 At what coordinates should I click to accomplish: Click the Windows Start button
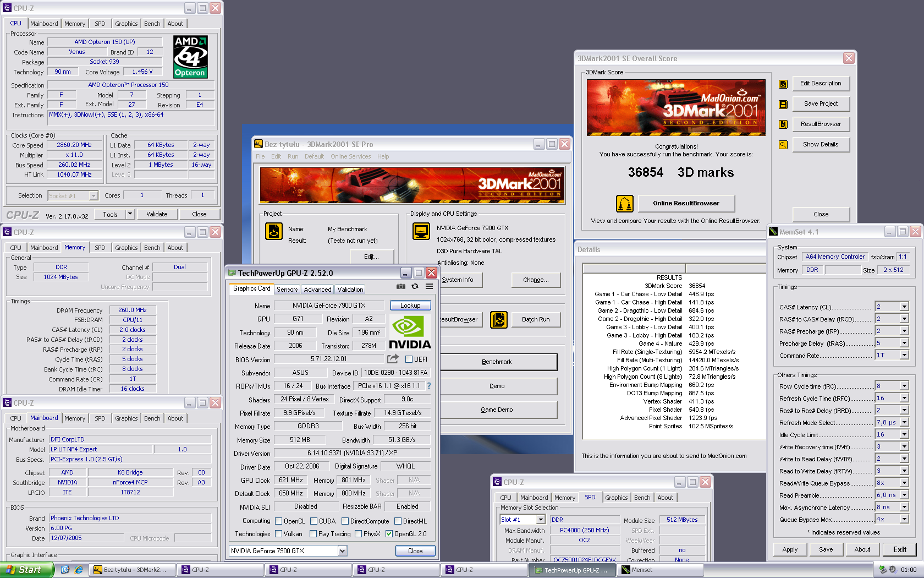27,570
